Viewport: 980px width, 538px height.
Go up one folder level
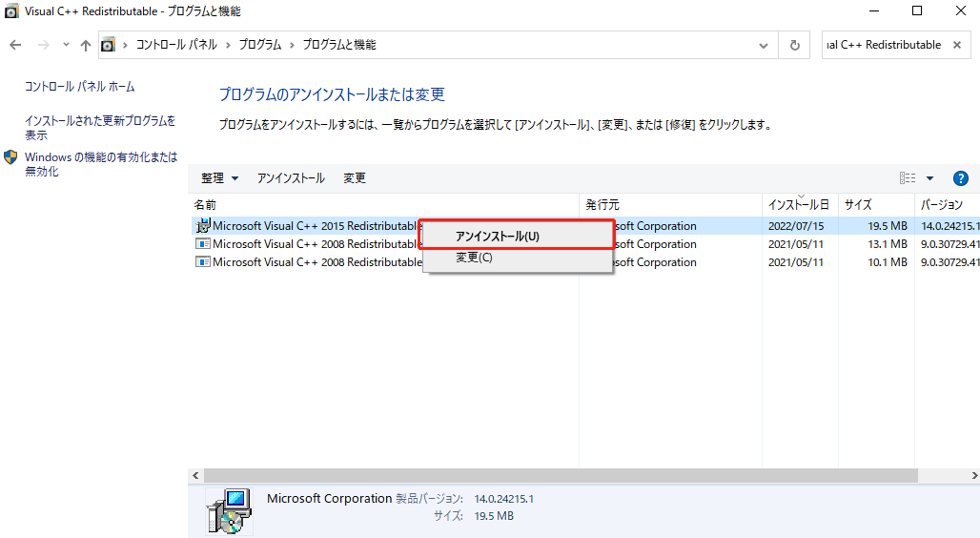pyautogui.click(x=86, y=45)
